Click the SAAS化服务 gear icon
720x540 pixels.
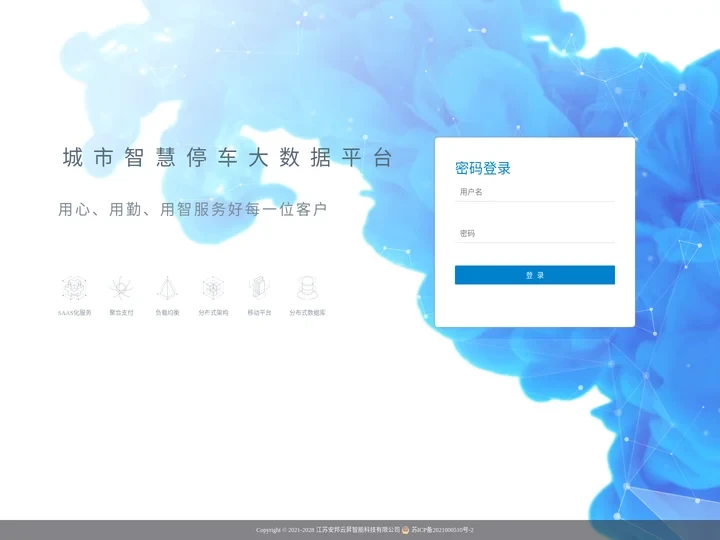click(74, 288)
